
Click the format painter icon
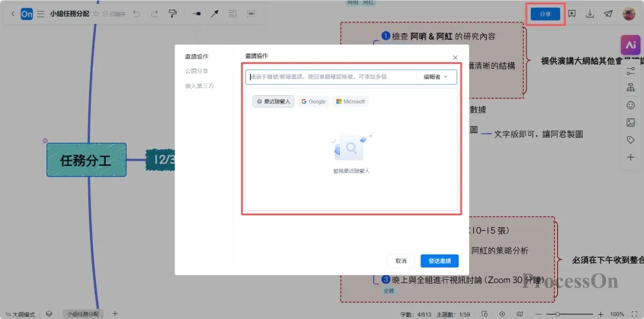click(x=172, y=14)
